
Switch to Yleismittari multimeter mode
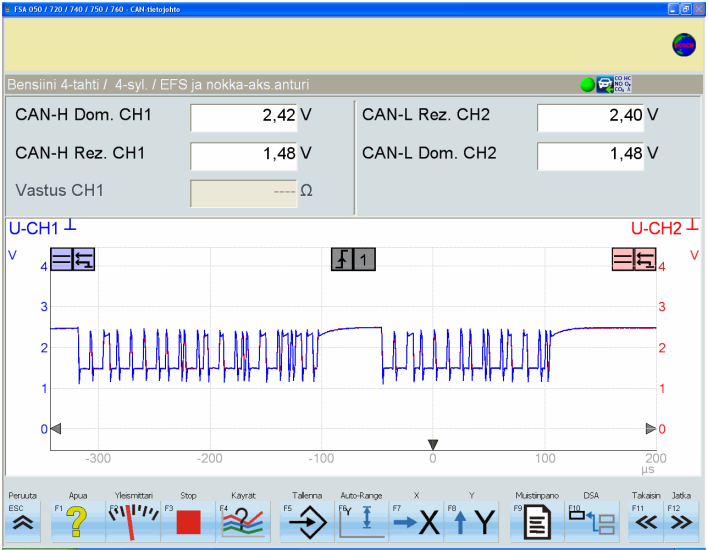[x=134, y=522]
